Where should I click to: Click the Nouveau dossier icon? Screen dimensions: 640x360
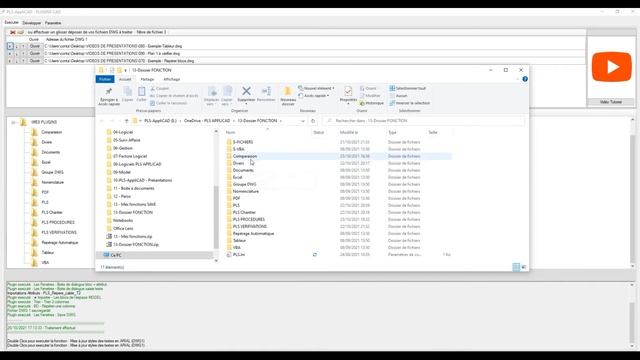tap(288, 91)
